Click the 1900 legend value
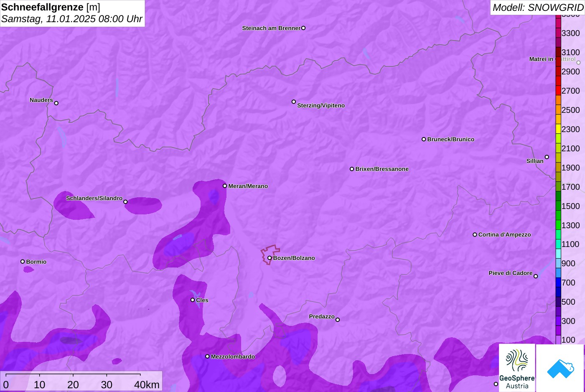Screen dimensions: 585x392 point(571,168)
